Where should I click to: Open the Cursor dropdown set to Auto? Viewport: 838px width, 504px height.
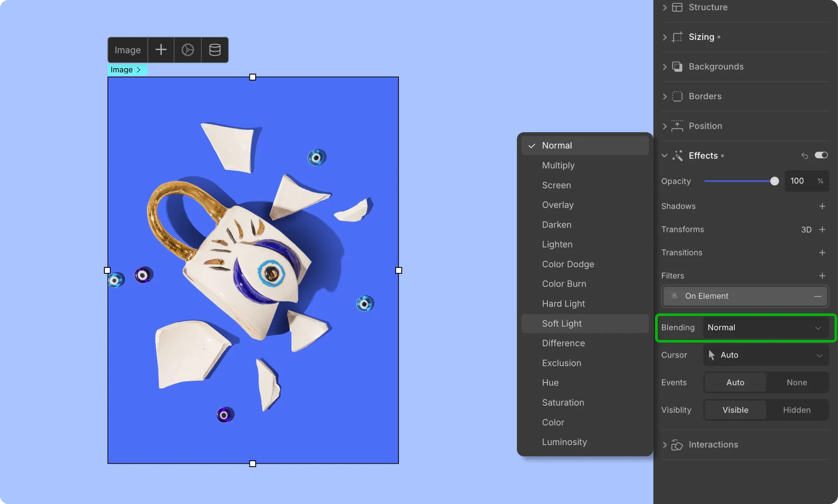click(766, 355)
